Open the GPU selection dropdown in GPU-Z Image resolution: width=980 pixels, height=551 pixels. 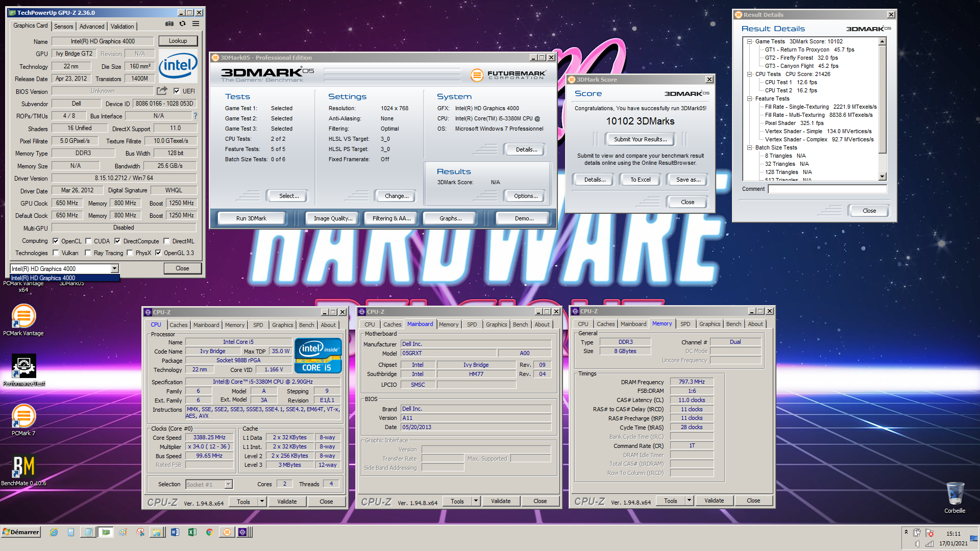click(114, 268)
